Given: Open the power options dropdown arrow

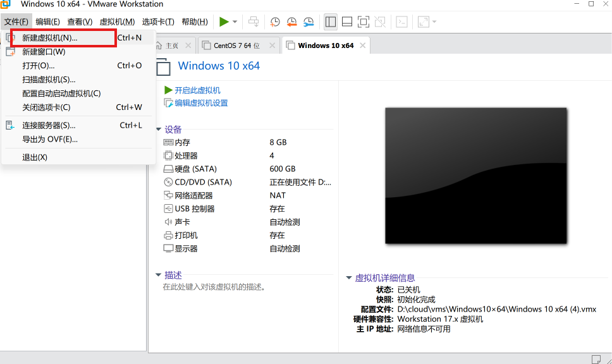Looking at the screenshot, I should [235, 22].
